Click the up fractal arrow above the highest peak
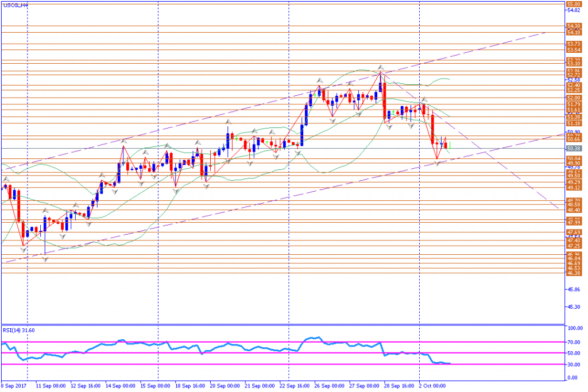Screen dimensions: 588x392 coord(380,68)
